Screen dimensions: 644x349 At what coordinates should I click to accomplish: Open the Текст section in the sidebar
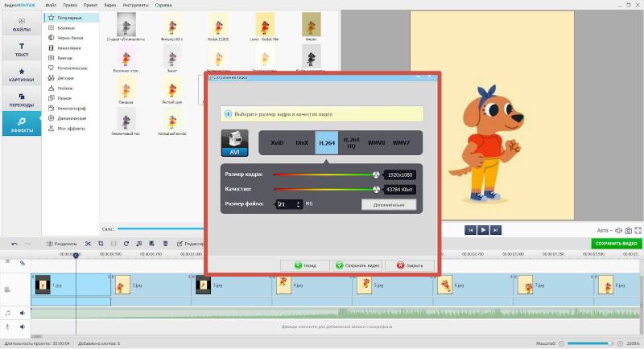tap(22, 49)
